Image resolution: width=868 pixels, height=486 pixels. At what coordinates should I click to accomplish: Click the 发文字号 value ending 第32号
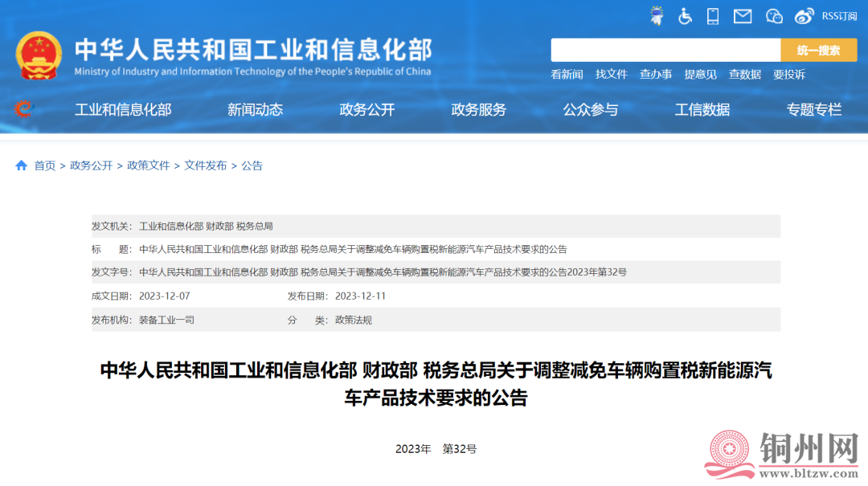tap(383, 272)
